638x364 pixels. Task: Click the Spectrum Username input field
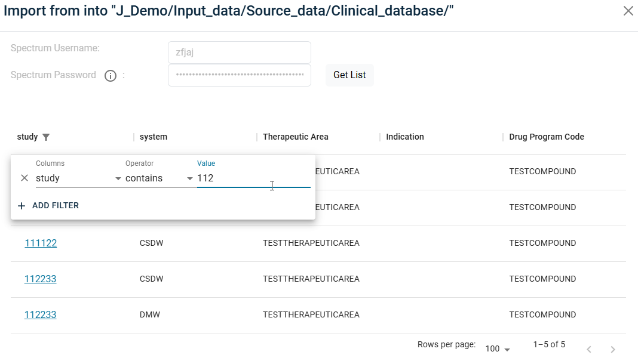pyautogui.click(x=239, y=53)
